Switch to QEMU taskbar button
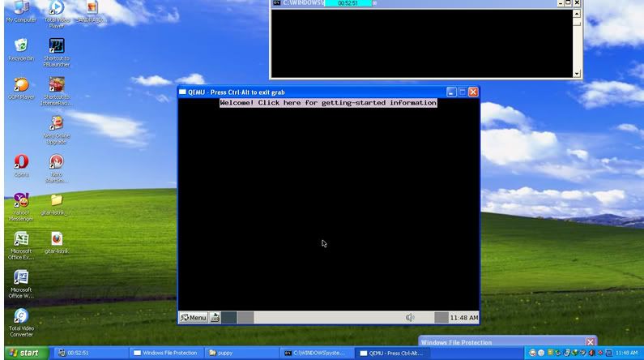644x360 pixels. (394, 353)
